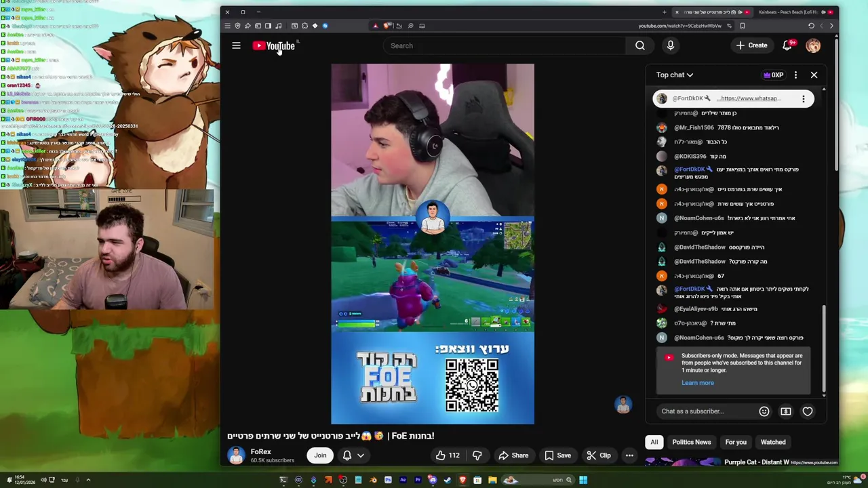This screenshot has height=488, width=868.
Task: Like the video with 112 likes
Action: click(x=448, y=455)
